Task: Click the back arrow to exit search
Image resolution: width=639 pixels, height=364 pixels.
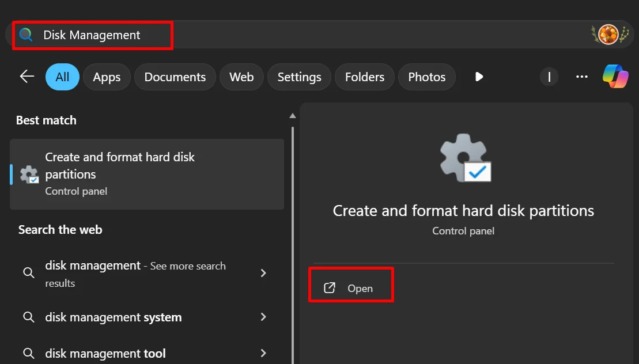Action: (x=26, y=75)
